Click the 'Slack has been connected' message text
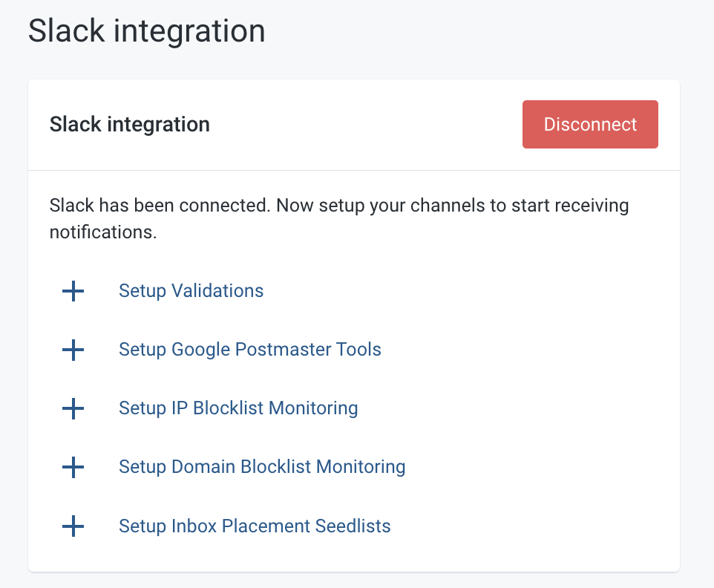 [x=339, y=218]
